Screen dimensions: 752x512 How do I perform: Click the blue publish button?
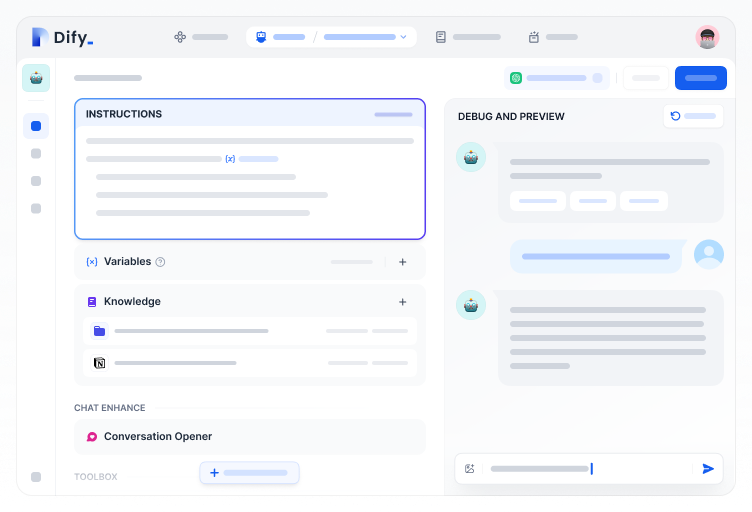click(x=700, y=78)
